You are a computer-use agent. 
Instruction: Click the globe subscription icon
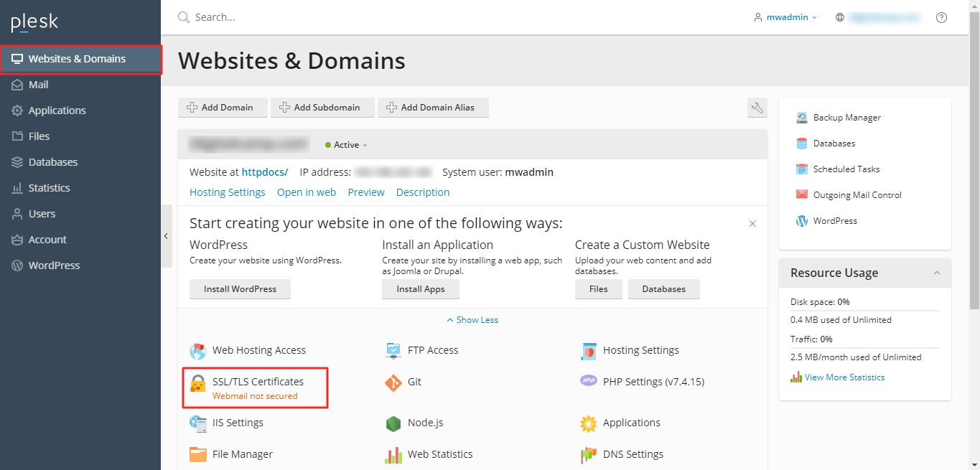[x=840, y=17]
